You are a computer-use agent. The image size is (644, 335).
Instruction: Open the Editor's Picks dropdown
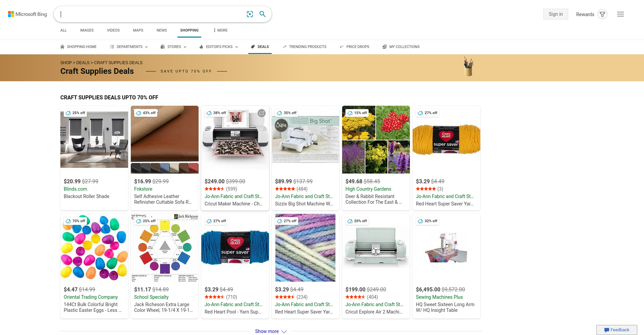pos(219,47)
